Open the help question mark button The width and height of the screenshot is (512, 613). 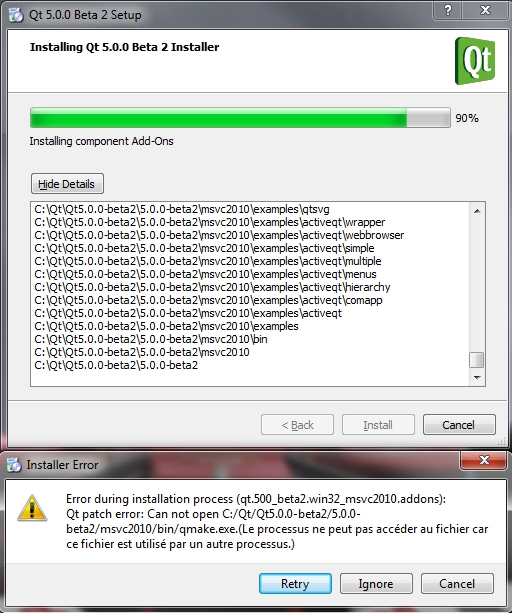click(x=448, y=10)
